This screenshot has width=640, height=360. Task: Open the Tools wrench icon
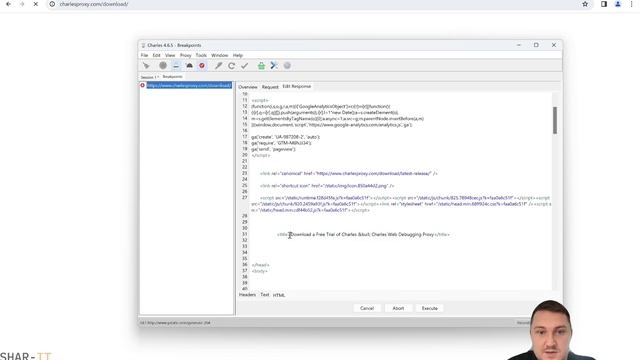click(274, 65)
